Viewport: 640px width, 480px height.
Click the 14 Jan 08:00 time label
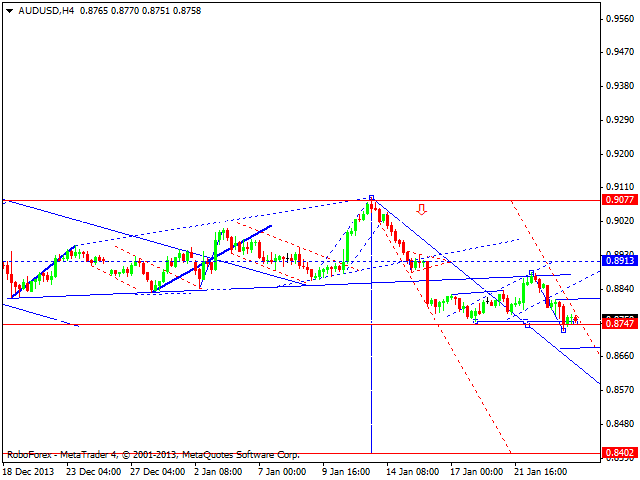[x=413, y=470]
